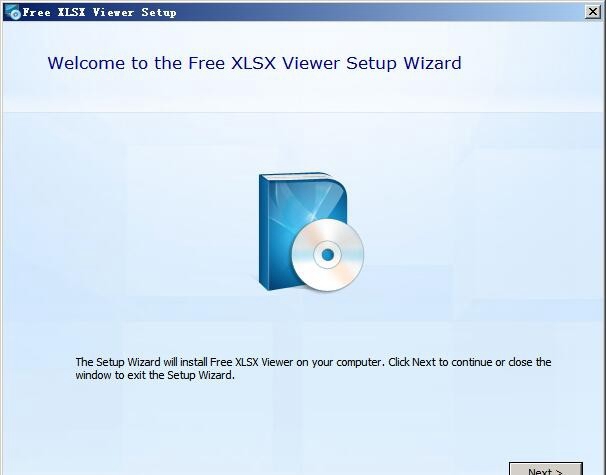Click the installer icon in the title bar

coord(13,12)
